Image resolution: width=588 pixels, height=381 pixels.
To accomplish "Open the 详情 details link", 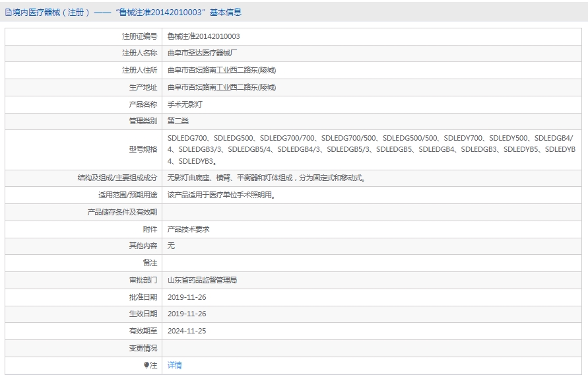I will [174, 365].
